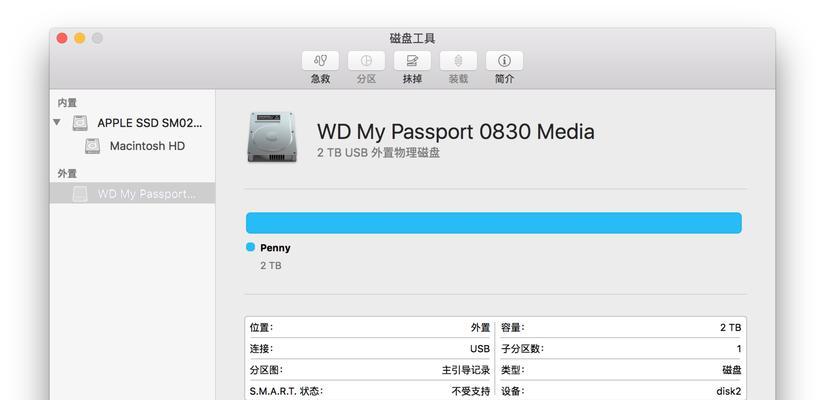825x400 pixels.
Task: Click the 位置 row value 外置
Action: pos(480,327)
